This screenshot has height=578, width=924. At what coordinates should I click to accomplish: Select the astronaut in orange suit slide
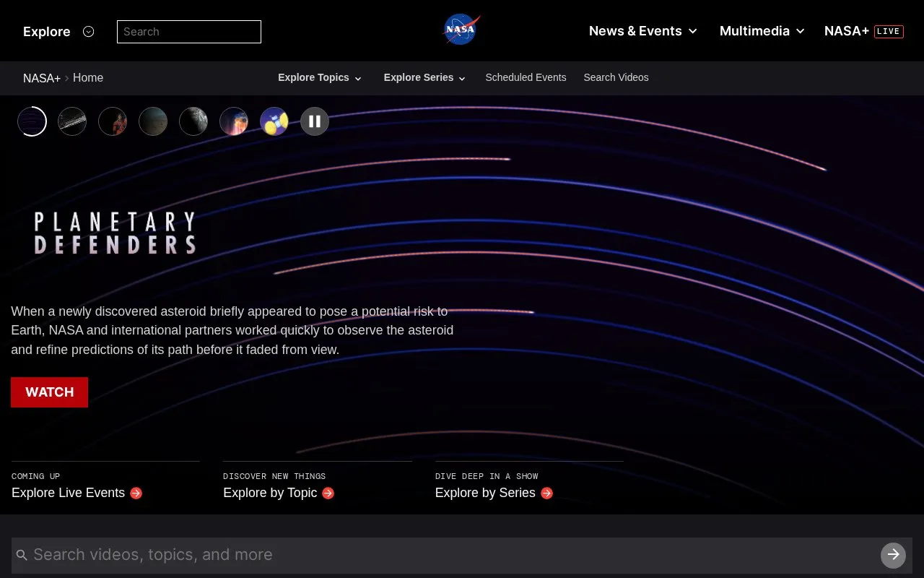[113, 121]
